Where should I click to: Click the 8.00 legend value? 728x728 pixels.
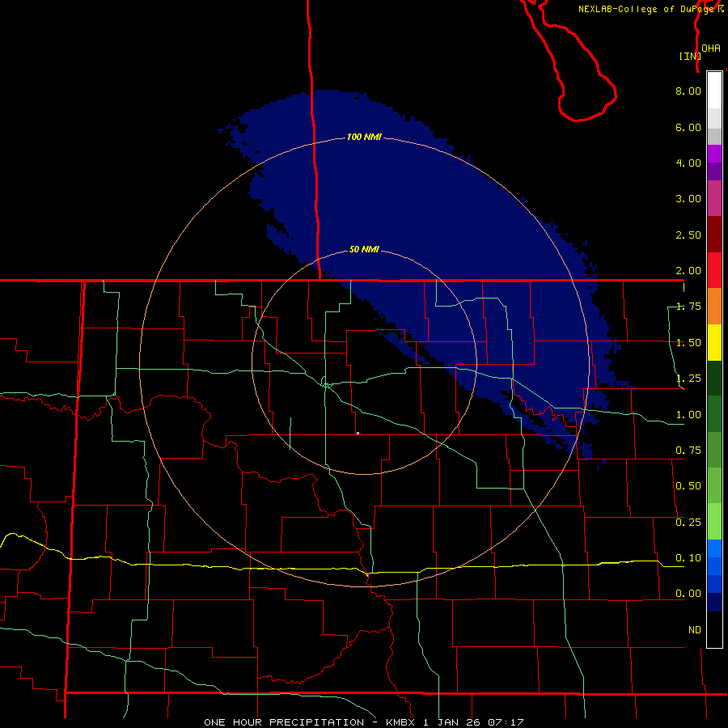point(688,91)
